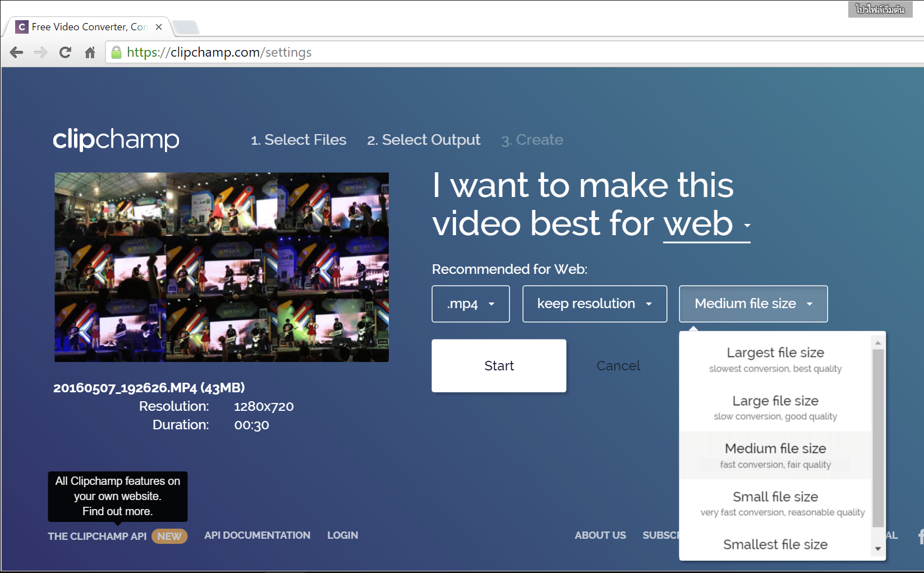924x573 pixels.
Task: Click the Cancel link
Action: 618,366
